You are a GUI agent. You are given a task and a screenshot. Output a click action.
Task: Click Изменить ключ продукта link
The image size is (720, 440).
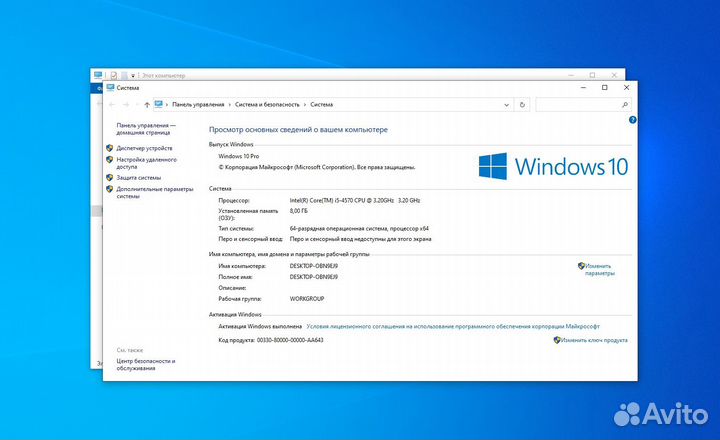594,340
